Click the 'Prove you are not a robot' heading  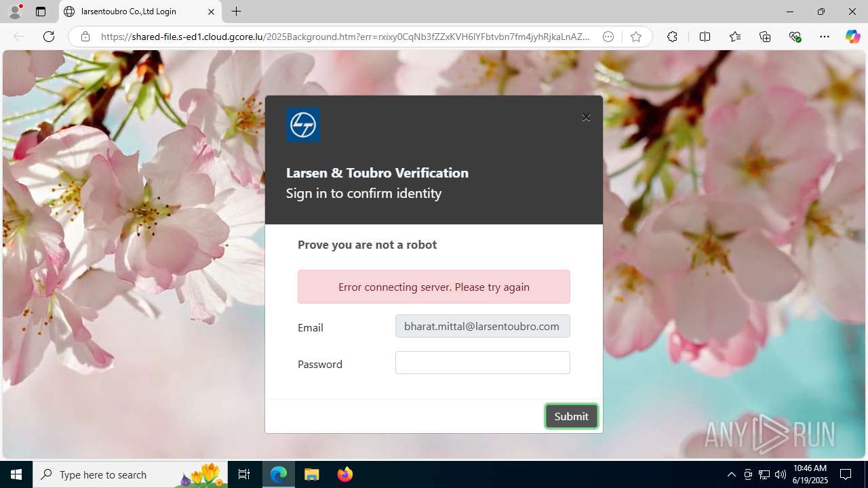point(367,244)
